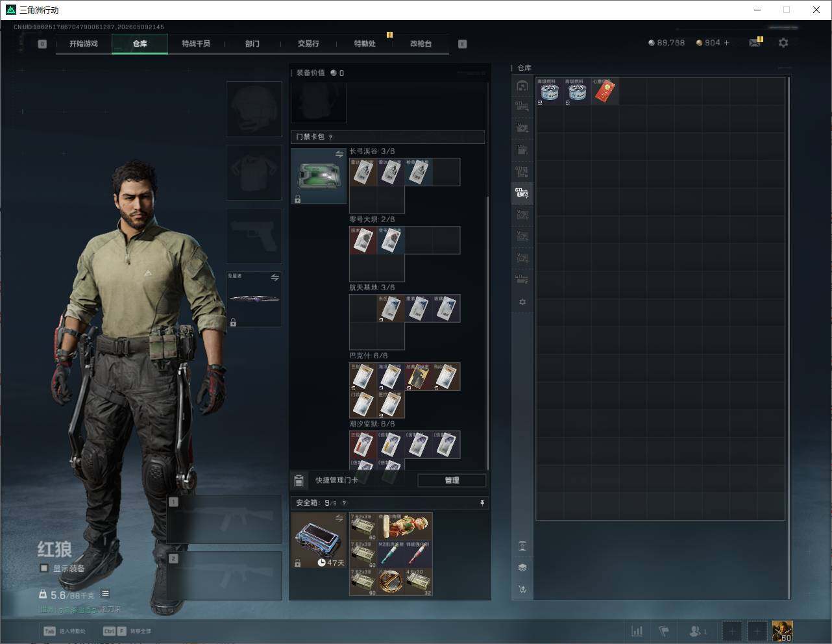832x644 pixels.
Task: Open the player avatar level 50
Action: (x=782, y=631)
